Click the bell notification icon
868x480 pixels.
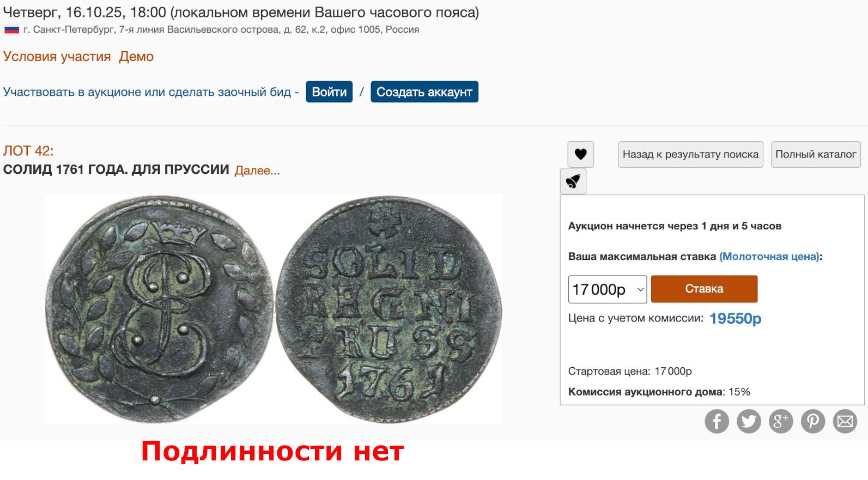click(x=573, y=181)
